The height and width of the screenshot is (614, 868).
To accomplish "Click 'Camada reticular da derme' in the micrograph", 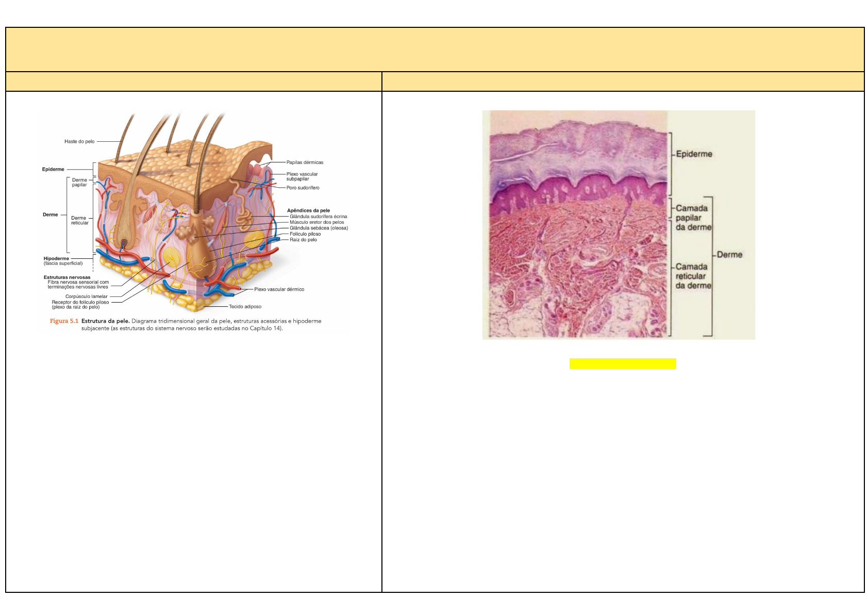I will coord(693,276).
